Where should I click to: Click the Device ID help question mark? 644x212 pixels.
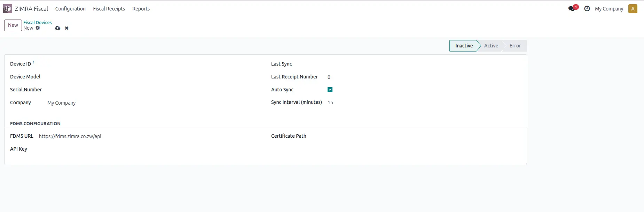click(x=33, y=62)
